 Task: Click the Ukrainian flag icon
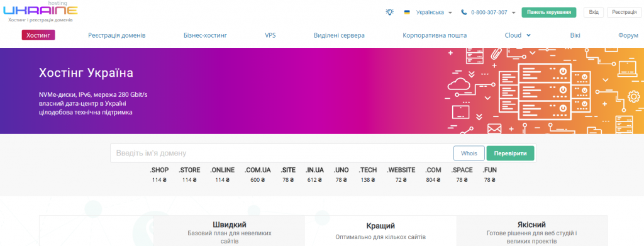(407, 13)
